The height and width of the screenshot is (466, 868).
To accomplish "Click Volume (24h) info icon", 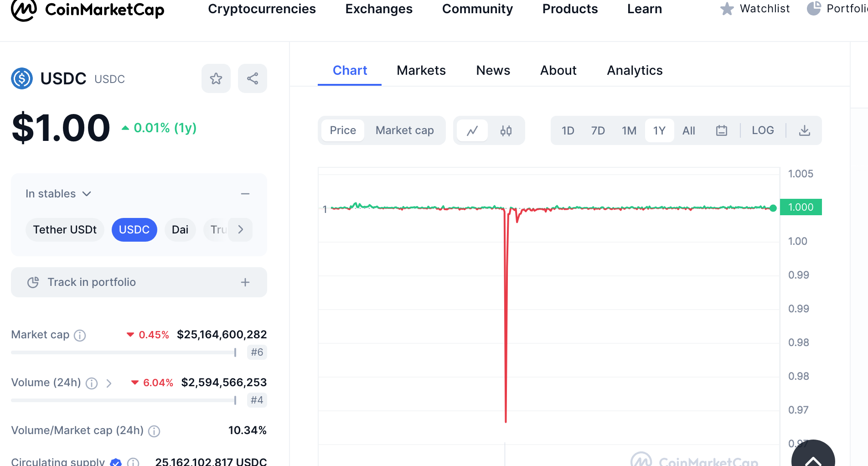I will tap(92, 383).
